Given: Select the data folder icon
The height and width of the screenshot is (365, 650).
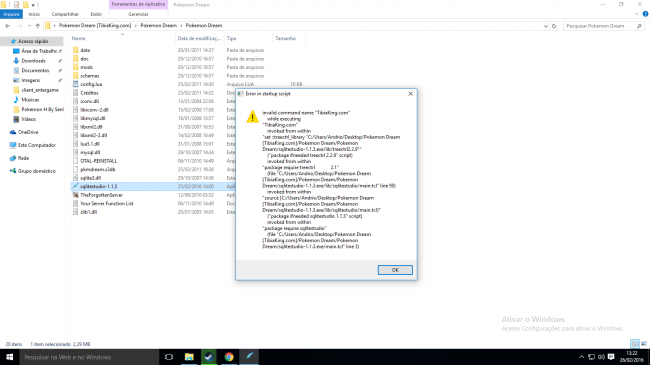Looking at the screenshot, I should click(x=75, y=50).
